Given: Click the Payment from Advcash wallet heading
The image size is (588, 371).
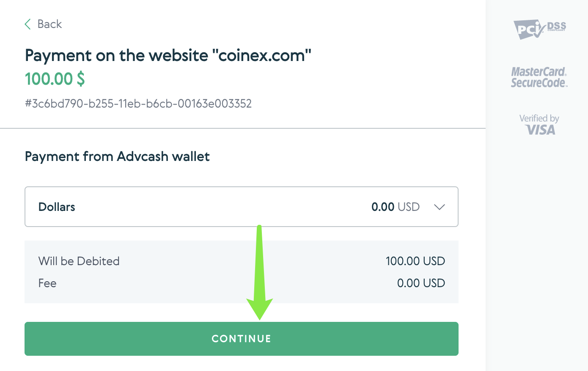Looking at the screenshot, I should (117, 156).
